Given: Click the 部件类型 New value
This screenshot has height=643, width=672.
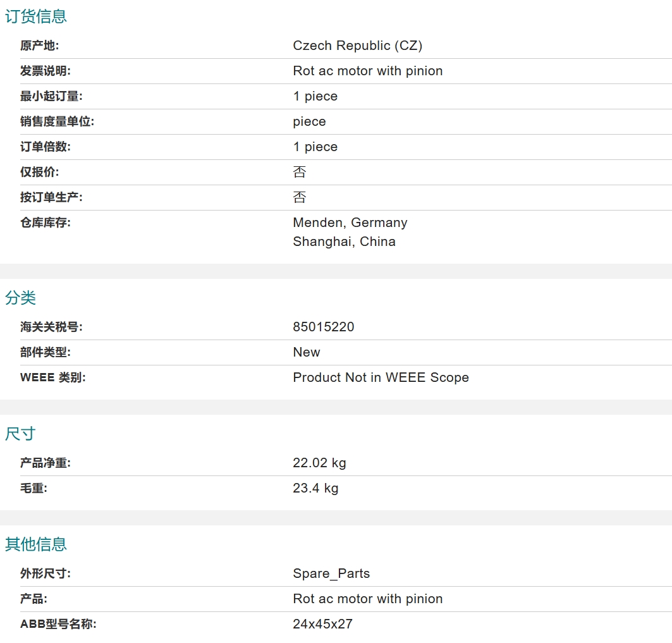Looking at the screenshot, I should tap(307, 352).
